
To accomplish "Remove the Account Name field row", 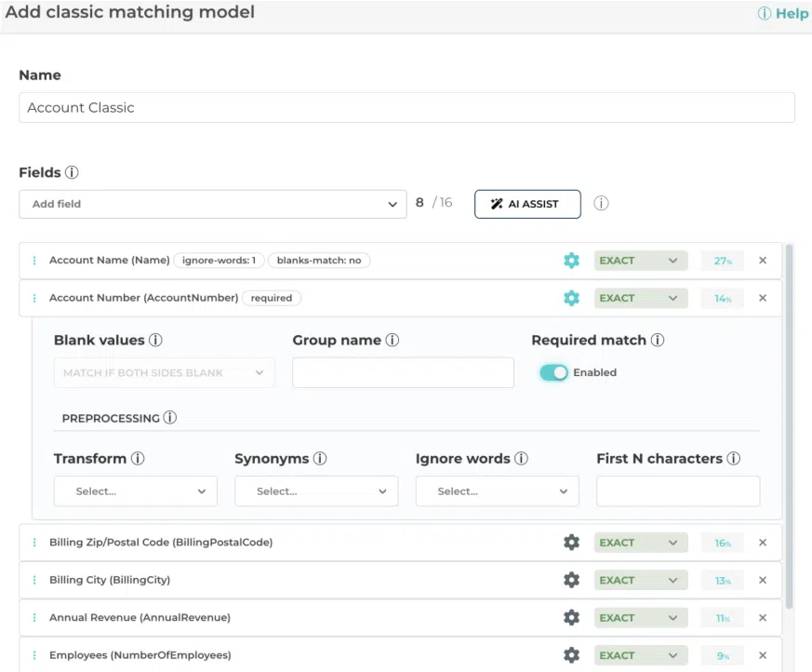I will (x=763, y=260).
